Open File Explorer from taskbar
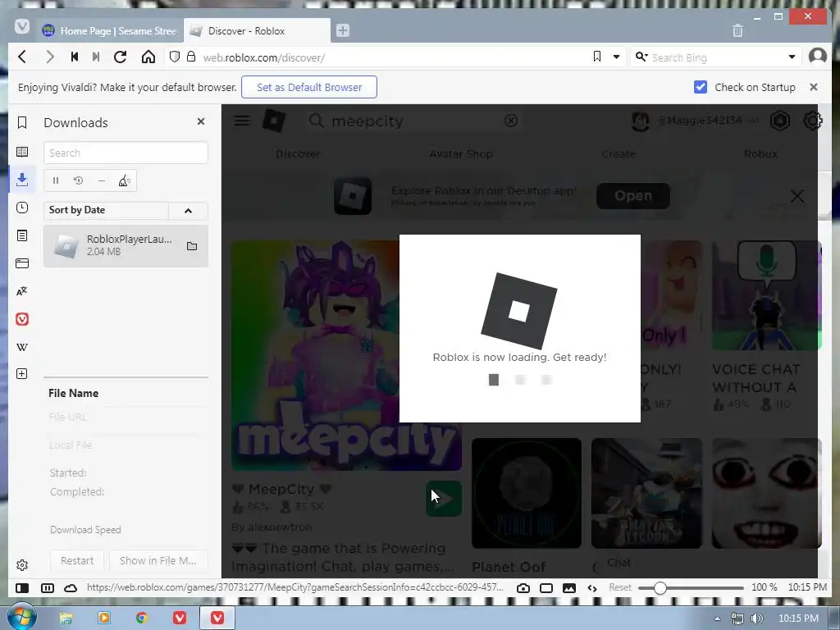Image resolution: width=840 pixels, height=630 pixels. [66, 619]
